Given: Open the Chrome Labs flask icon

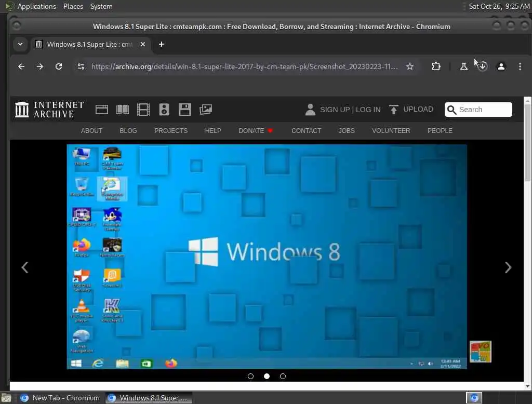Looking at the screenshot, I should [x=463, y=66].
